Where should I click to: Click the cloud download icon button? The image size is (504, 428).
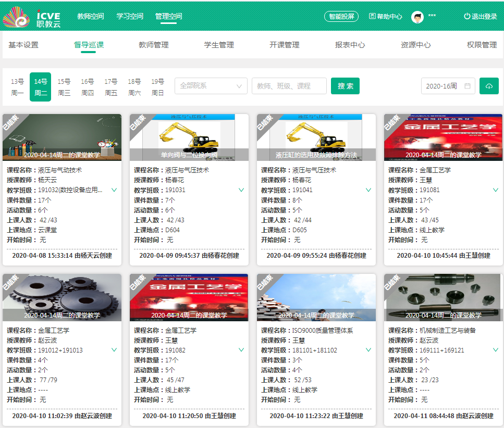tap(489, 86)
